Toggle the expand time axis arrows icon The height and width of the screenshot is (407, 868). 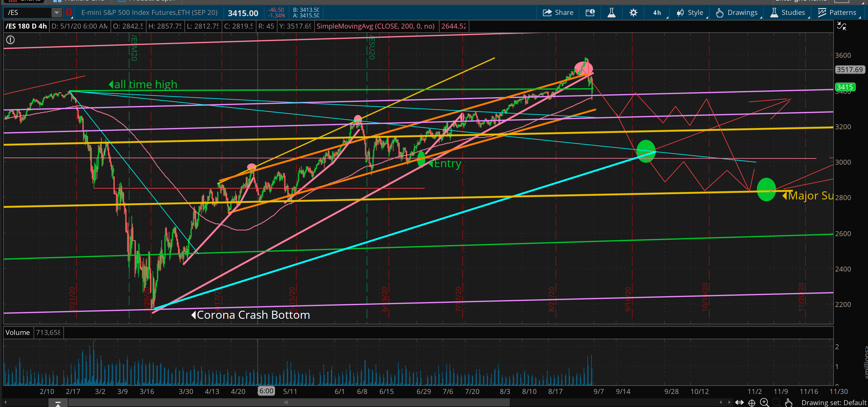(x=739, y=402)
